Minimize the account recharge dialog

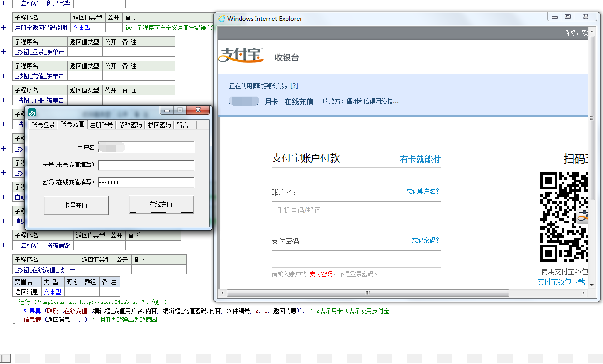coord(167,110)
